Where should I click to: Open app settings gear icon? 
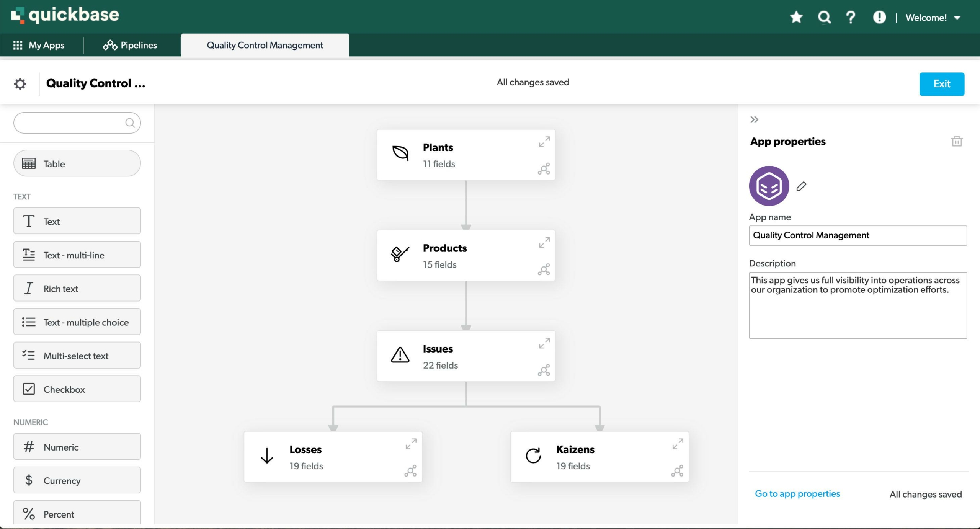(x=20, y=83)
